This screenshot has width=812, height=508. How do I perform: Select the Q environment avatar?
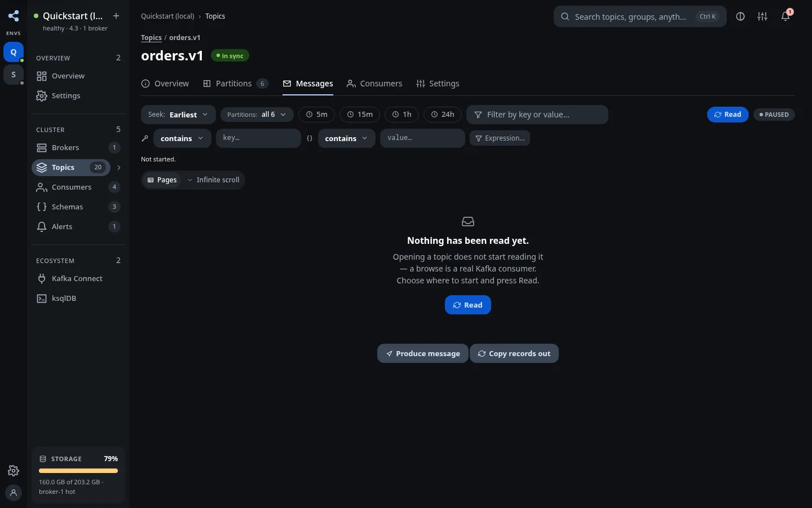pyautogui.click(x=14, y=52)
